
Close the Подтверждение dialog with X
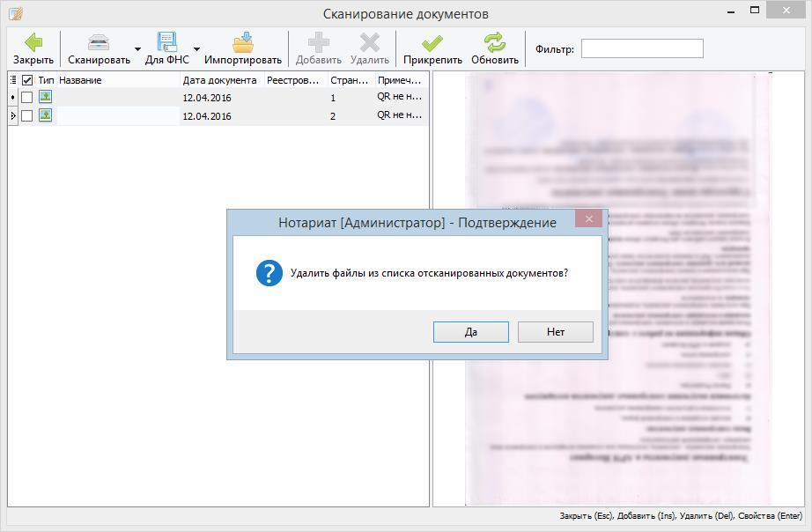[x=588, y=218]
